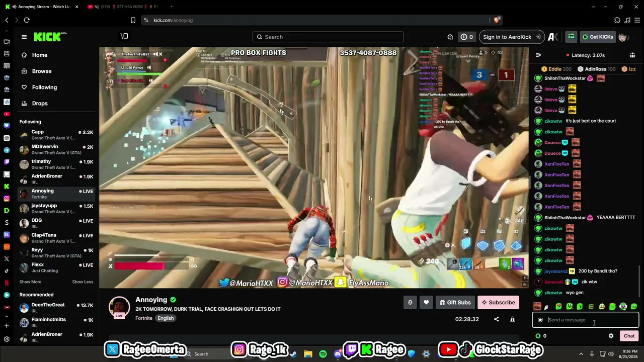Open DeenTheGreat recommended channel
The image size is (644, 362).
click(56, 308)
